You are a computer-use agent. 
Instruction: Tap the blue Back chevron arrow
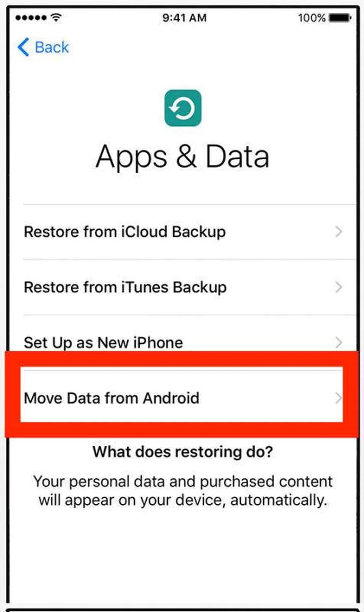23,47
